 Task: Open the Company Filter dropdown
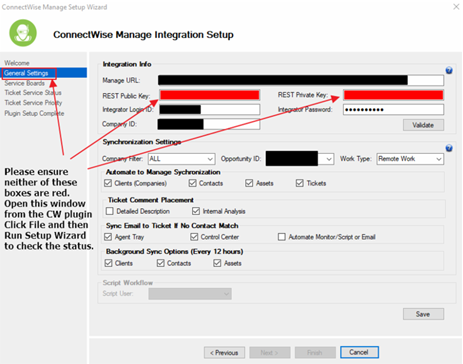(x=182, y=159)
